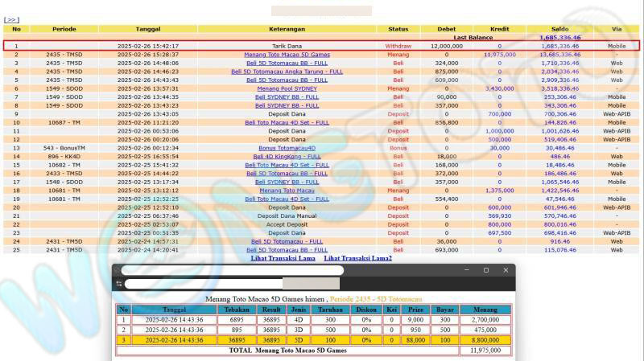Open Beli 5D Totomacau BB link in row 5
644x361 pixels.
point(287,80)
